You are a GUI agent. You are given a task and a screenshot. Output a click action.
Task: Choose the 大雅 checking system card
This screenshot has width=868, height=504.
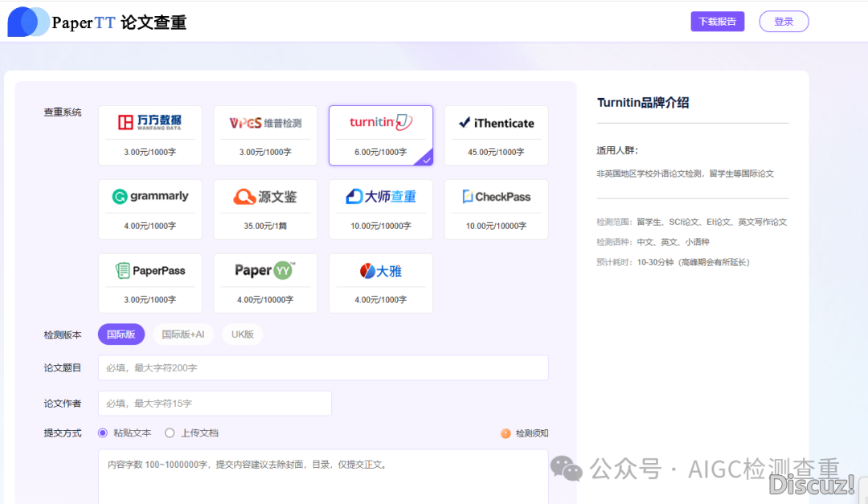[x=380, y=283]
